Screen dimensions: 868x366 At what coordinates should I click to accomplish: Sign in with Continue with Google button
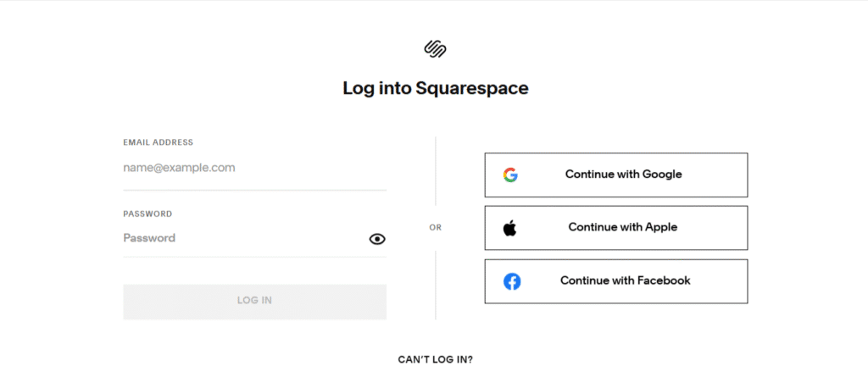615,175
